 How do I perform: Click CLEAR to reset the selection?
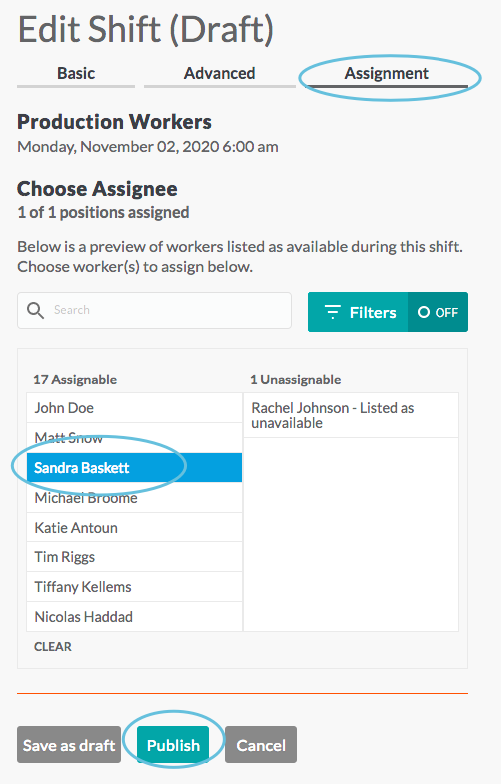coord(53,646)
